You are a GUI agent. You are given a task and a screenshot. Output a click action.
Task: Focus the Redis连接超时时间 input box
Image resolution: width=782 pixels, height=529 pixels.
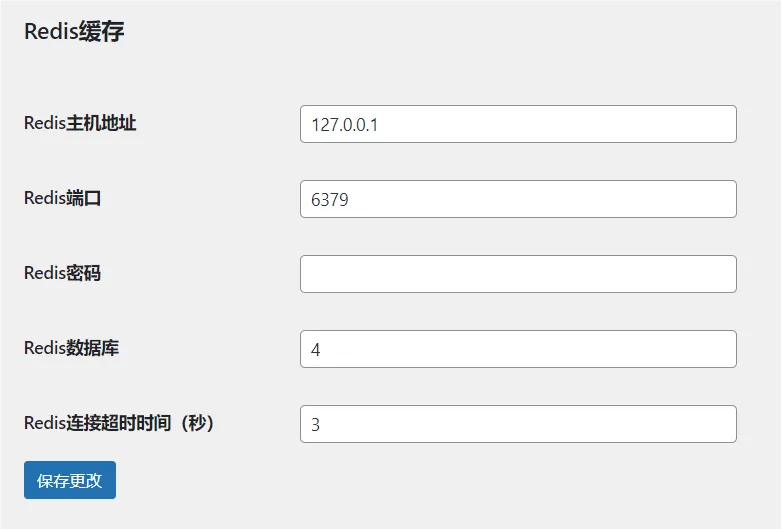(518, 424)
